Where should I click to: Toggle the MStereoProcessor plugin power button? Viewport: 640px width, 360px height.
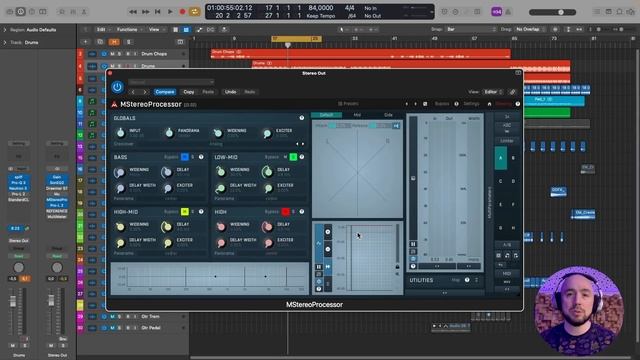pos(117,87)
